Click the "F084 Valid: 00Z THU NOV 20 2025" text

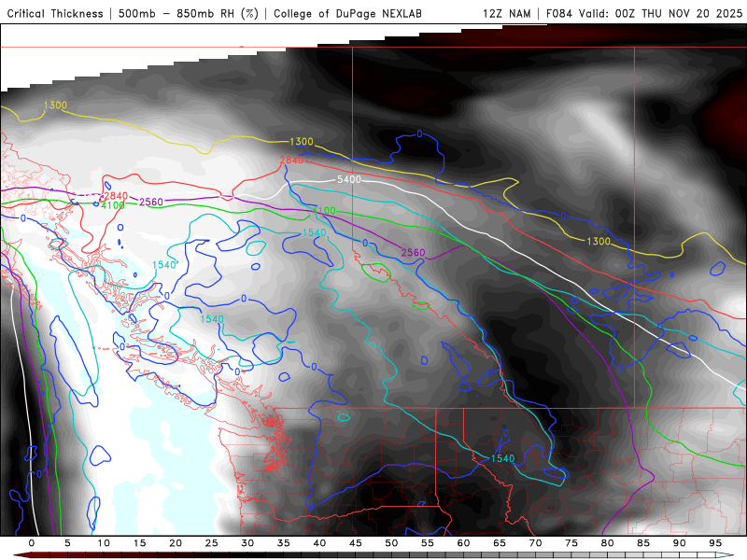click(644, 14)
